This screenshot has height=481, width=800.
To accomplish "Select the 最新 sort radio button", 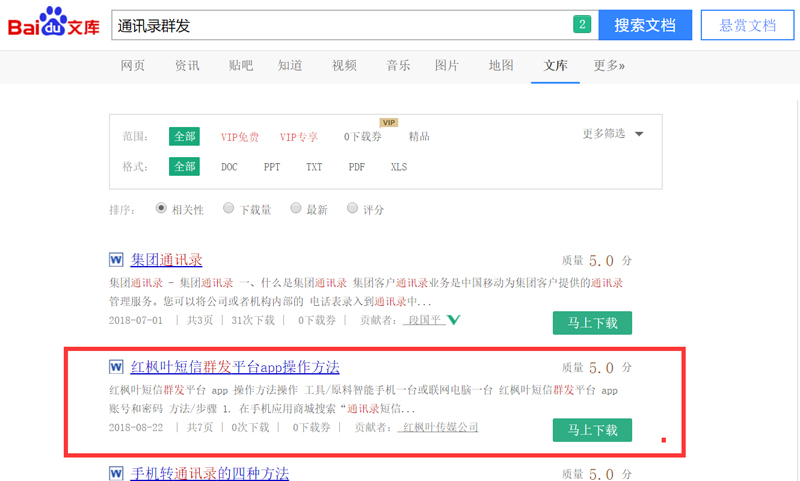I will click(x=296, y=209).
